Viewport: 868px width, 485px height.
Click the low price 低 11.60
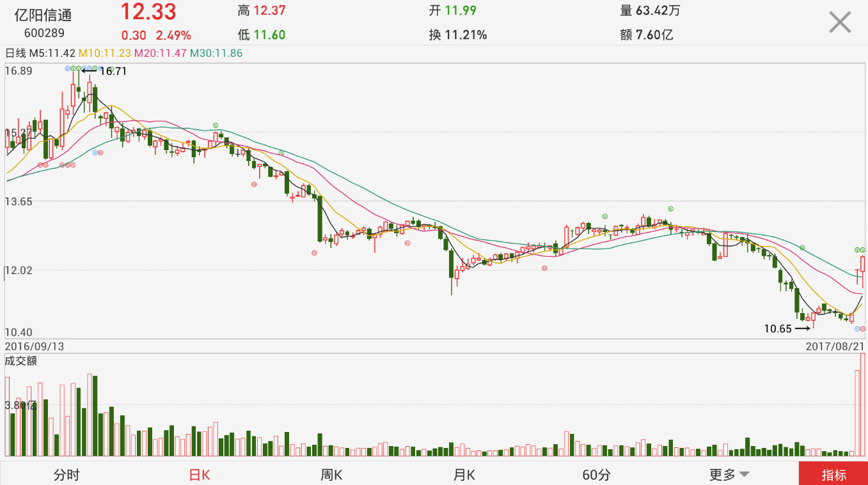click(261, 35)
